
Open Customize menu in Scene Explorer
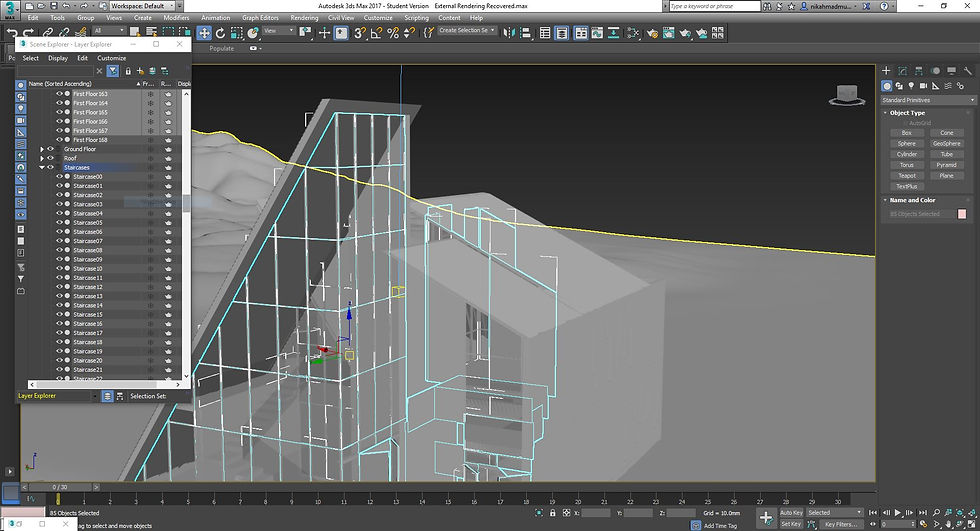(x=112, y=58)
